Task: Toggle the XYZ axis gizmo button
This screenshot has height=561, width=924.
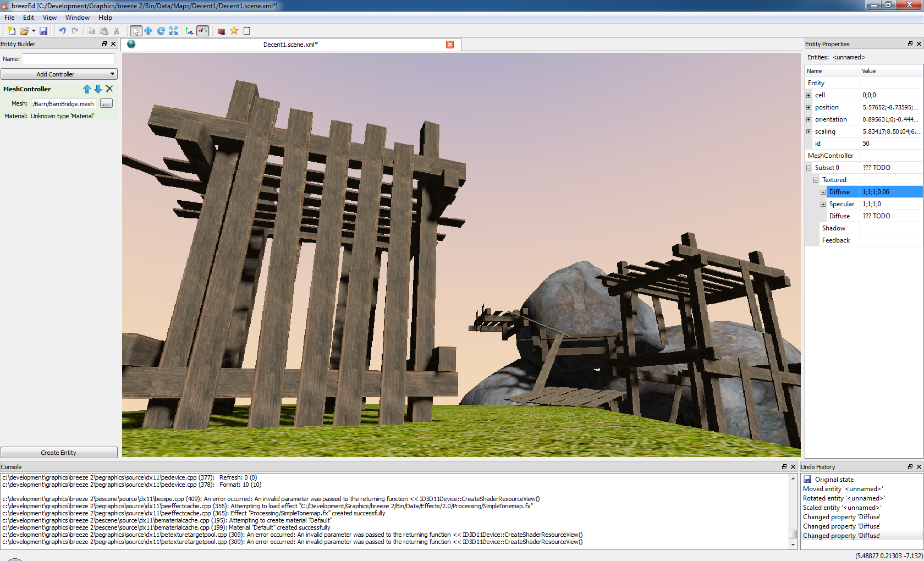Action: tap(189, 31)
